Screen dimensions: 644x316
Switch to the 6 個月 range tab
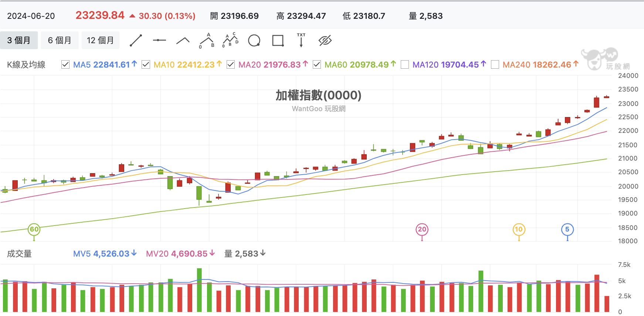tap(60, 40)
